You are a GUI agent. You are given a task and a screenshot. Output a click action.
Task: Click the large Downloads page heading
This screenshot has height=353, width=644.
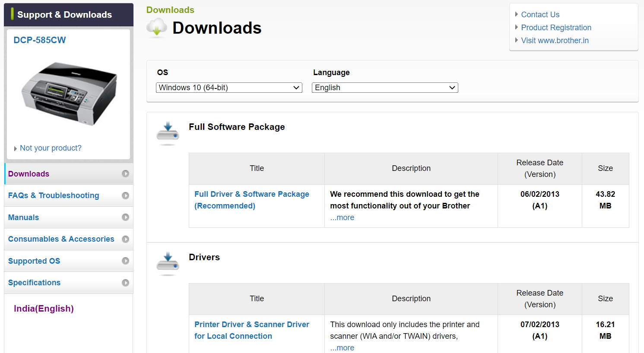click(217, 28)
